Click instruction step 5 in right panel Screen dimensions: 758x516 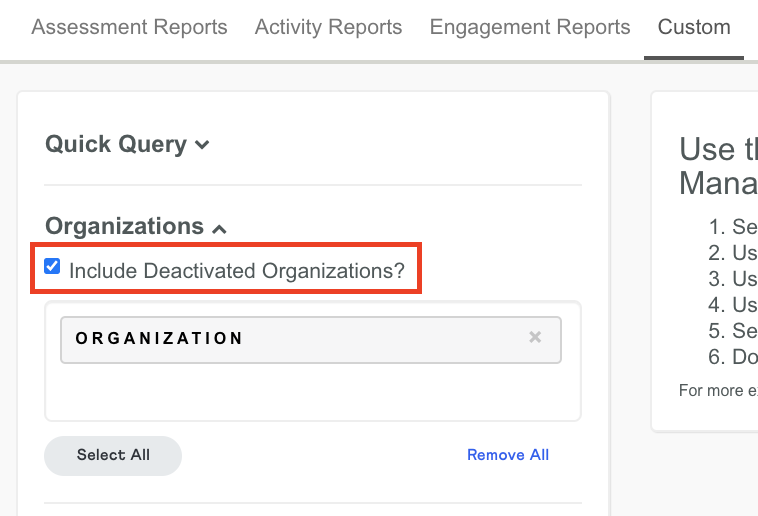740,331
